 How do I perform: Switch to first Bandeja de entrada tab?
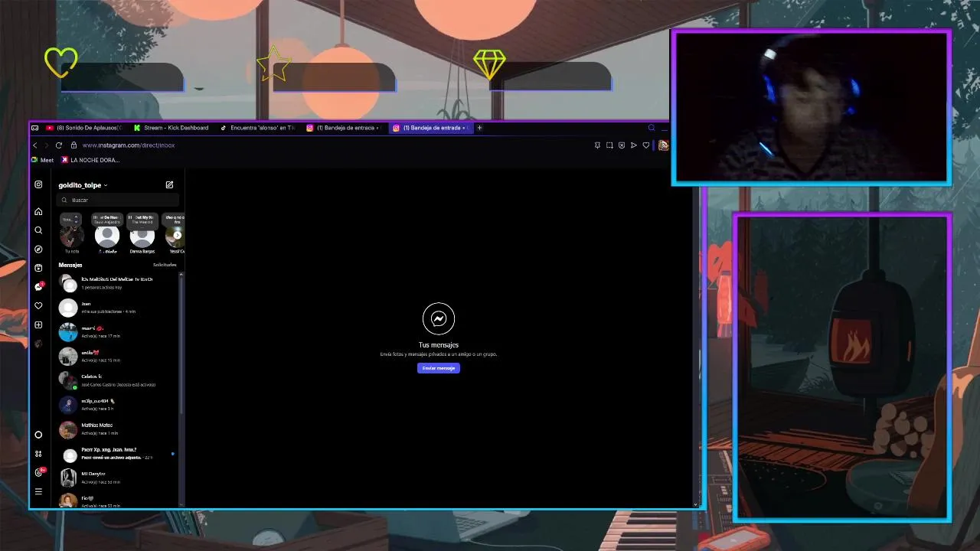[x=345, y=128]
